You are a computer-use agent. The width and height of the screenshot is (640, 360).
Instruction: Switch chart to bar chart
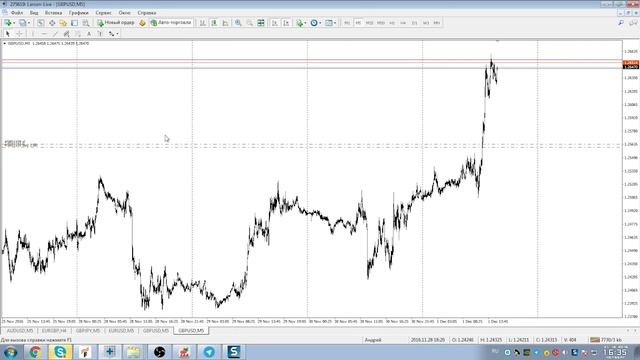202,23
